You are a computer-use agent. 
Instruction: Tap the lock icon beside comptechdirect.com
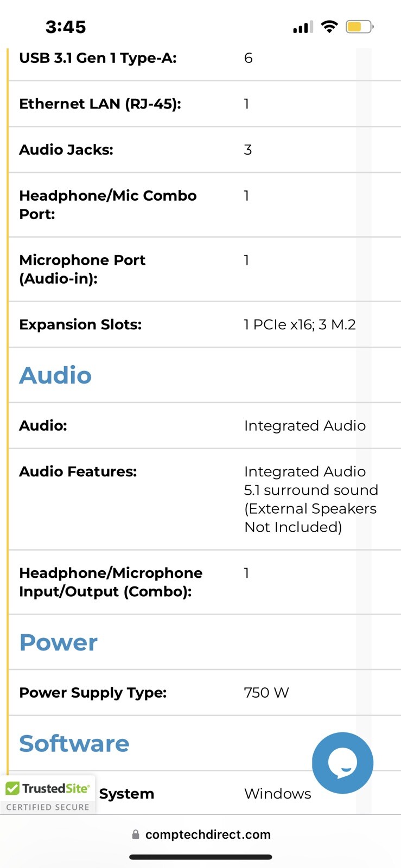point(136,834)
